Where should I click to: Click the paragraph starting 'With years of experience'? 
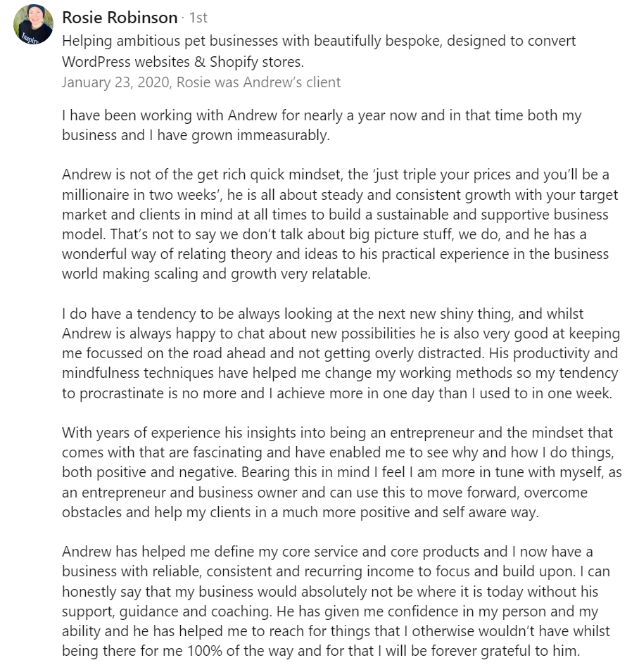[342, 472]
